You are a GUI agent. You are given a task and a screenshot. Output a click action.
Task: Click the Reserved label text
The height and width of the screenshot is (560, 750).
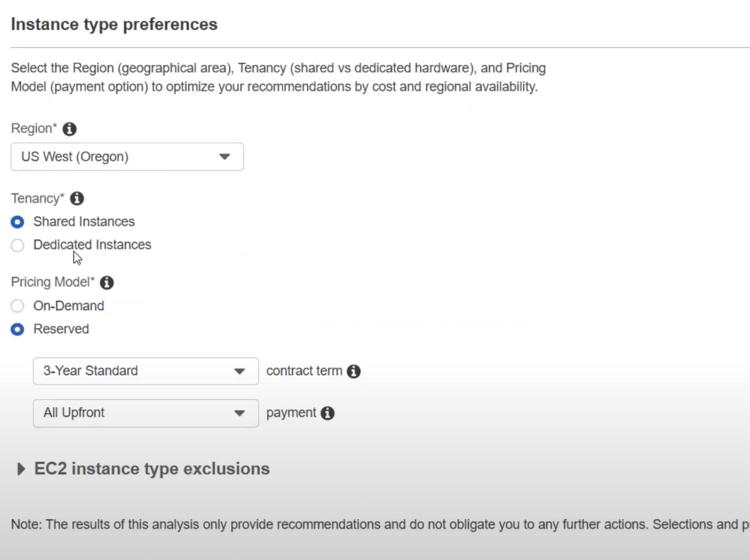pos(61,329)
